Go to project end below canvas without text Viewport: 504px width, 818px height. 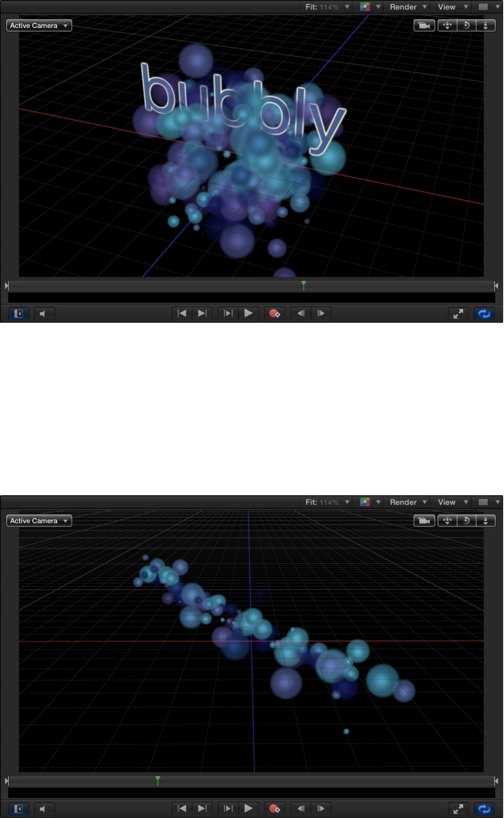[x=202, y=808]
